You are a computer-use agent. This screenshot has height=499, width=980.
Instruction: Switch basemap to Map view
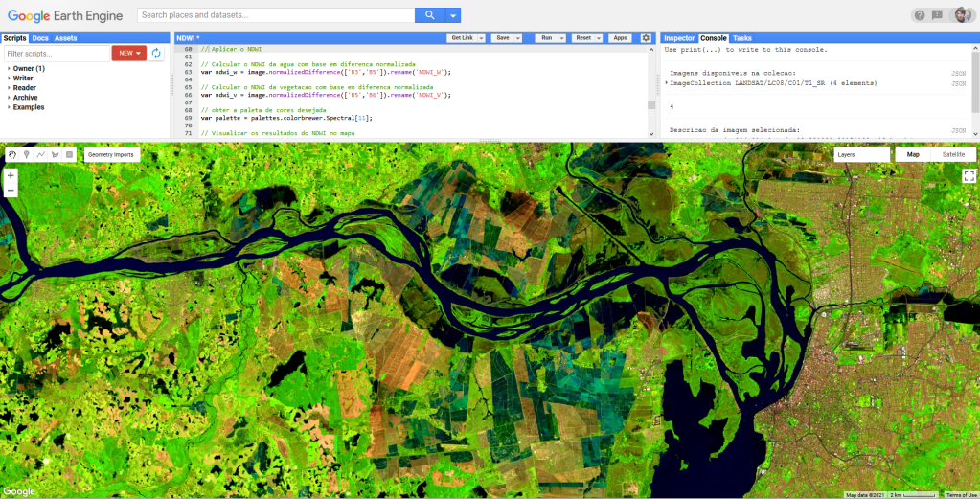click(x=913, y=154)
